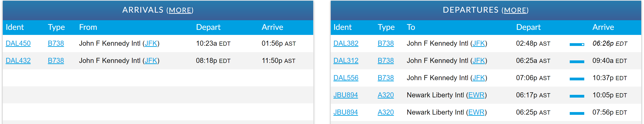644x124 pixels.
Task: Click the progress bar in DAL556 row
Action: 576,79
